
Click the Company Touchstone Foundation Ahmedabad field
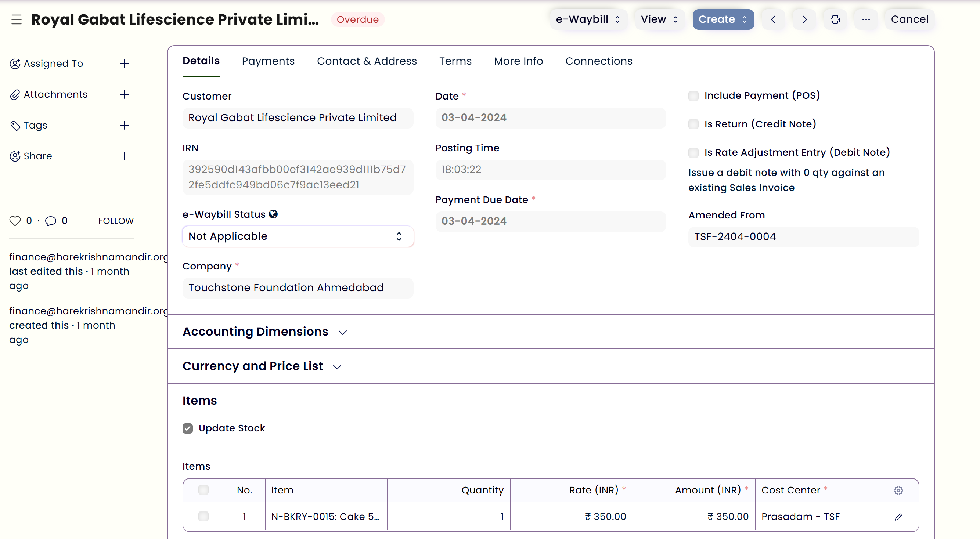pos(298,287)
